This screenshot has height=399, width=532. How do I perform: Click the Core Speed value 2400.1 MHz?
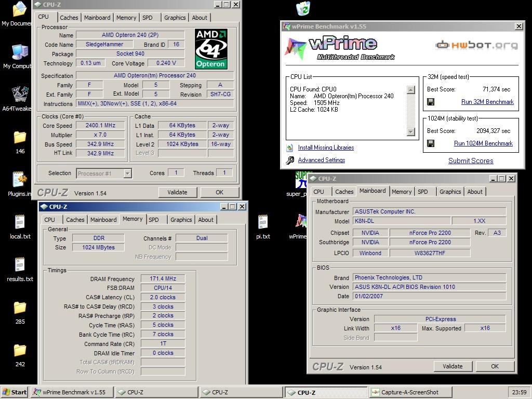click(100, 126)
